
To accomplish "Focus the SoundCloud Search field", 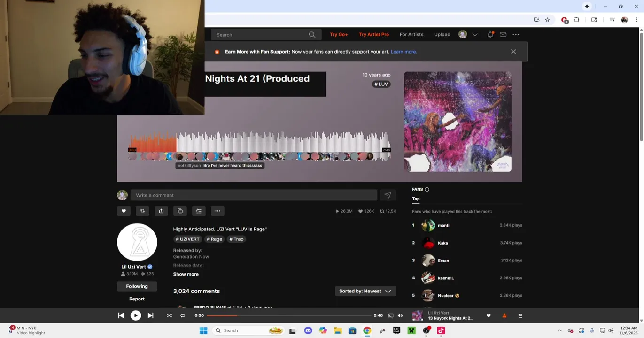I will click(x=266, y=35).
